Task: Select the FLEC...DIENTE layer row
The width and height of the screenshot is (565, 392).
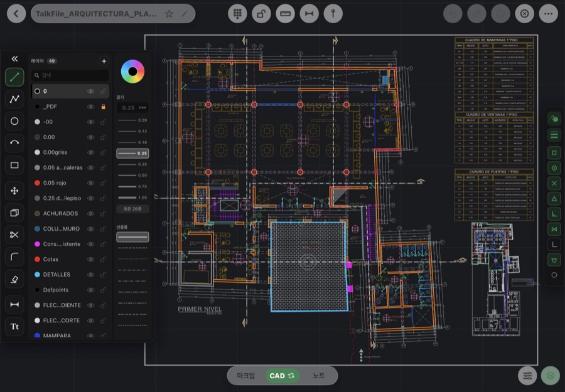Action: pos(70,305)
